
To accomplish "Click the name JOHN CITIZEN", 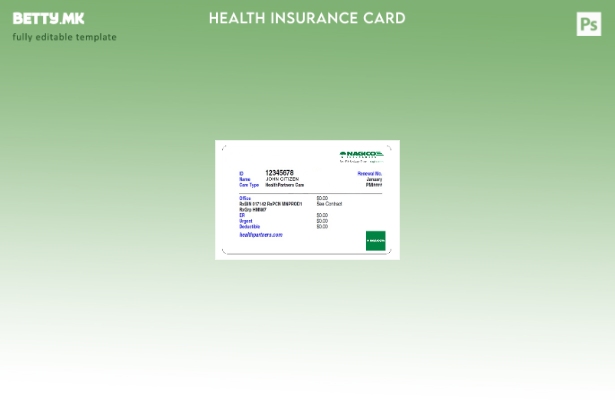I will pos(282,179).
